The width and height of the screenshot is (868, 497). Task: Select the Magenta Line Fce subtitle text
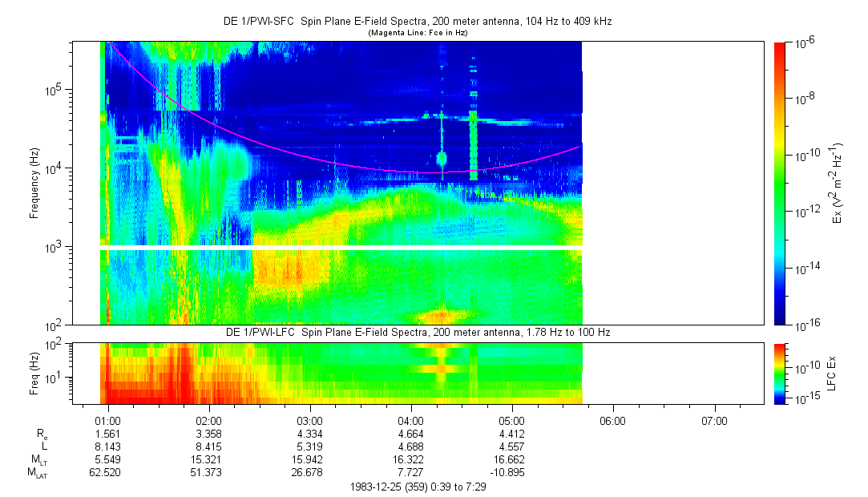coord(417,34)
